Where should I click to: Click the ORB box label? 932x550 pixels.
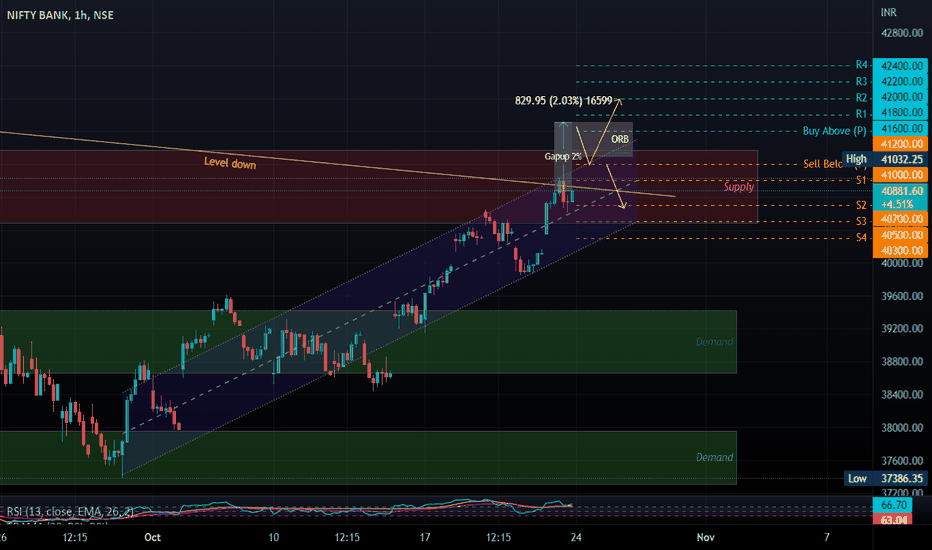(620, 139)
